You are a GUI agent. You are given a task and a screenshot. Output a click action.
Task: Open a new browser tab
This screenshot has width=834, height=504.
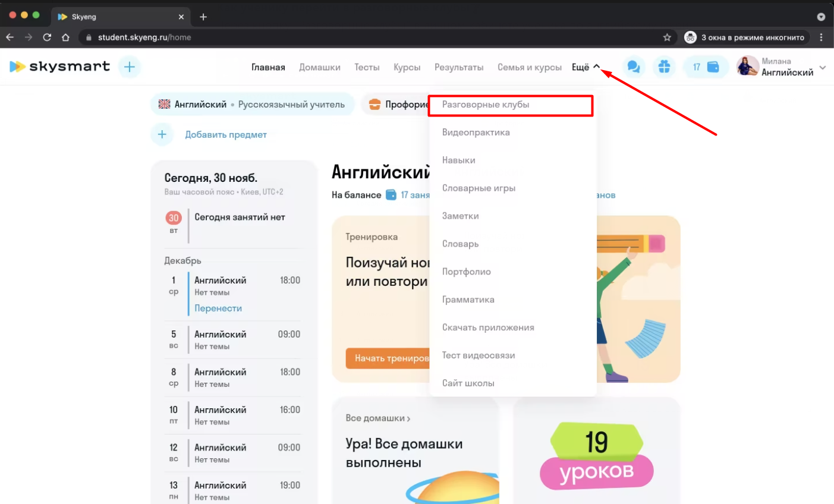(x=203, y=17)
